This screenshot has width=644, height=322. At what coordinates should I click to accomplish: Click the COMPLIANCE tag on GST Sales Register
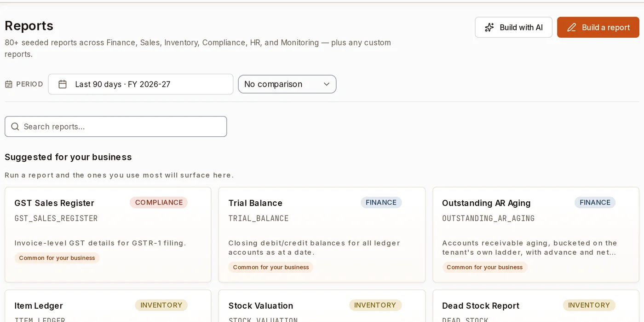pos(159,203)
